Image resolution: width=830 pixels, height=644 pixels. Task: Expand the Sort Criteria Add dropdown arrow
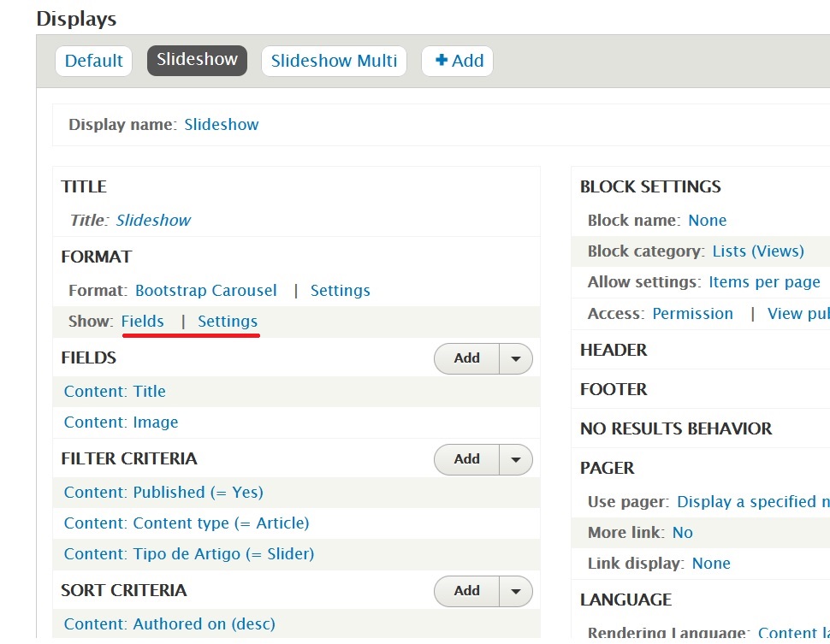point(515,591)
